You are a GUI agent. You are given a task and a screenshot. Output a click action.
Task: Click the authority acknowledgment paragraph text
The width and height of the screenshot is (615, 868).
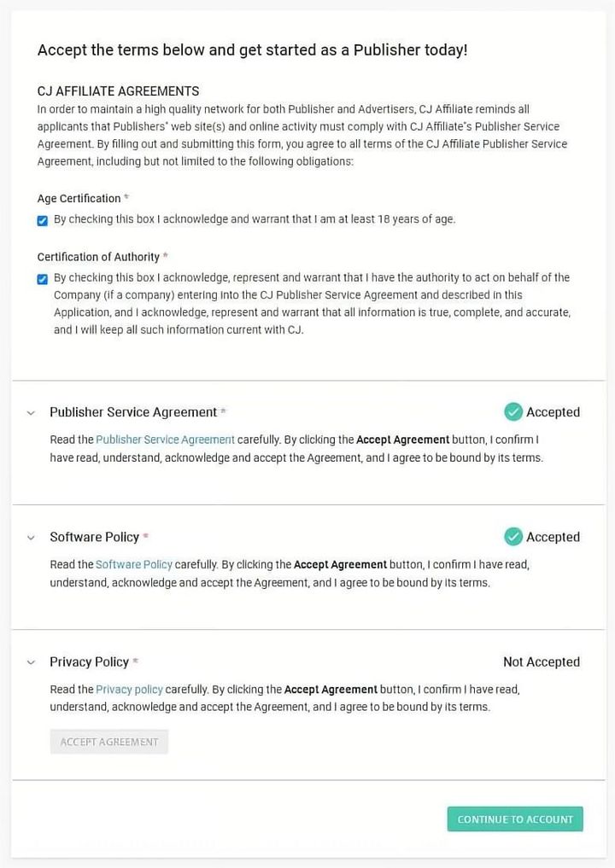[312, 303]
